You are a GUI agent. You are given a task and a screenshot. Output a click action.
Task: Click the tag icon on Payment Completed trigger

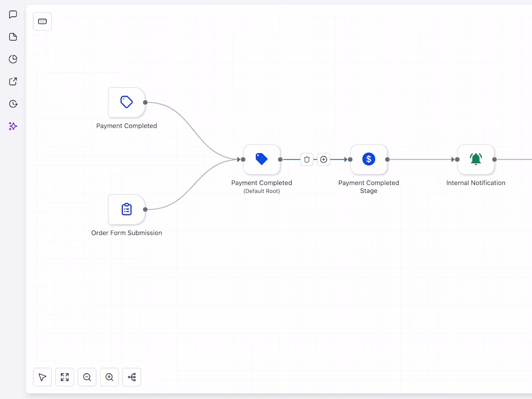pyautogui.click(x=126, y=102)
